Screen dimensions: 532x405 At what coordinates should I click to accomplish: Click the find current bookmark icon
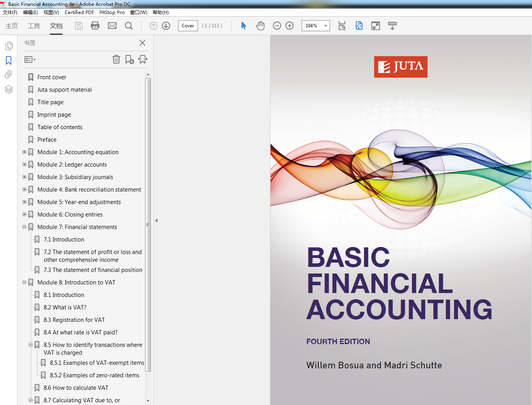[x=143, y=59]
